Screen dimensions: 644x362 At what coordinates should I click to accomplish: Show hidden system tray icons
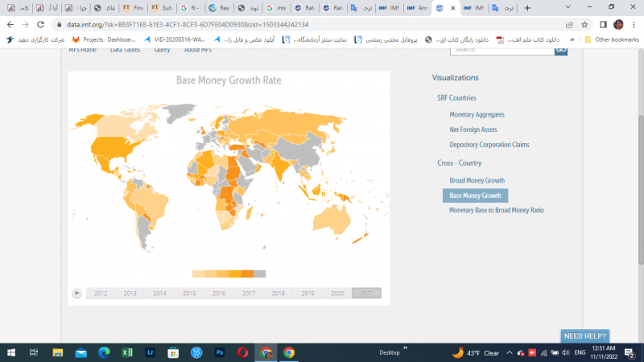[x=510, y=352]
